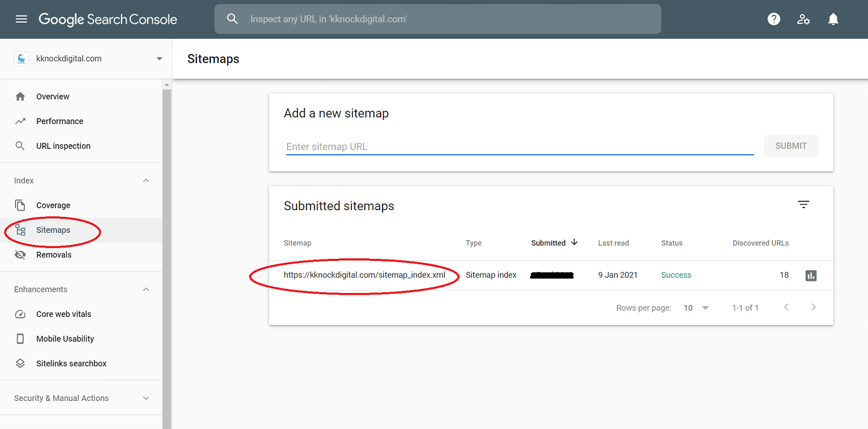Viewport: 868px width, 429px height.
Task: Open the notifications bell
Action: tap(833, 19)
